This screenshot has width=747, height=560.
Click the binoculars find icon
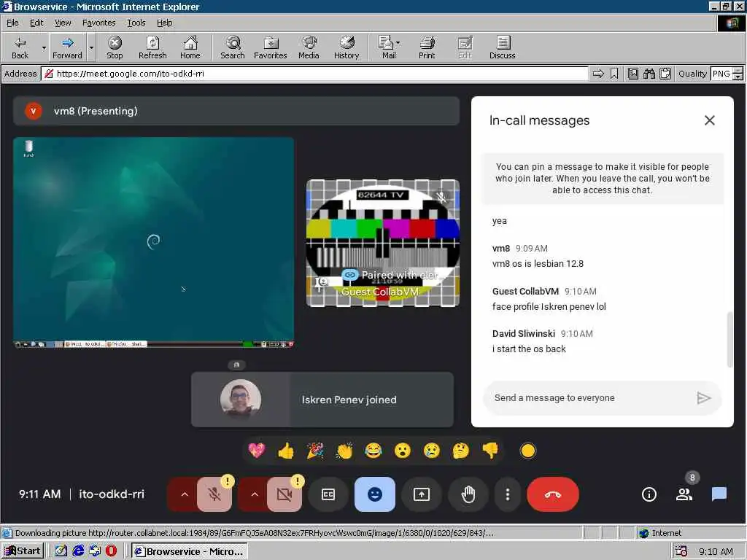649,74
